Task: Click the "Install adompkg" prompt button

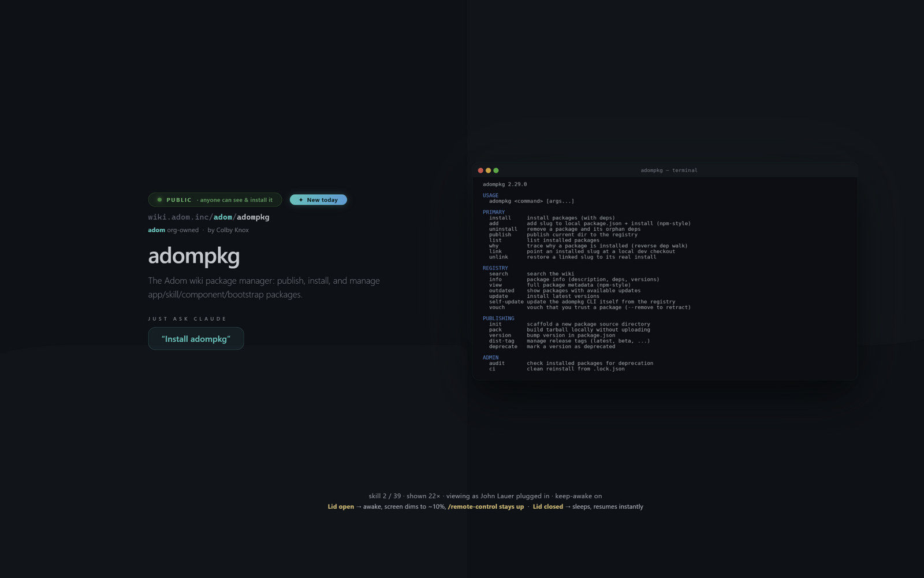Action: (196, 339)
